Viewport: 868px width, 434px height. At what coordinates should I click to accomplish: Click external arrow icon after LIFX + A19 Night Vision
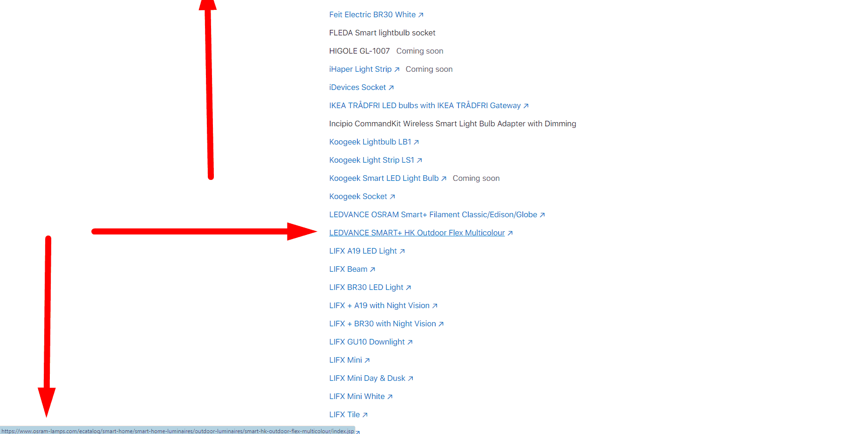tap(435, 306)
